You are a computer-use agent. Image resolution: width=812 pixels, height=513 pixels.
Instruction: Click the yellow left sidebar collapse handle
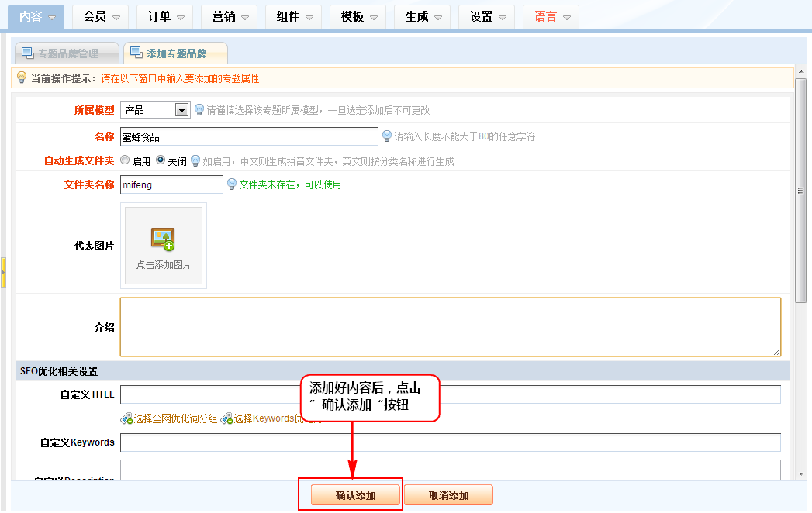(3, 273)
